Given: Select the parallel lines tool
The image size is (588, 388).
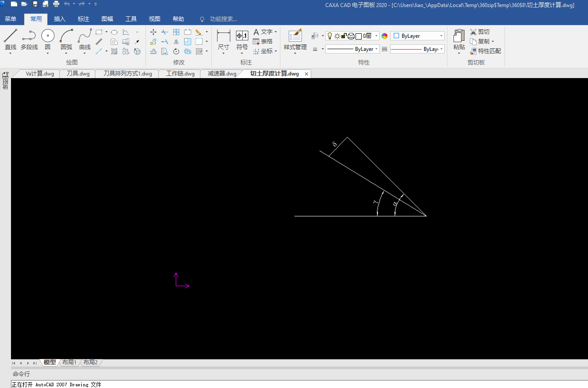Looking at the screenshot, I should pos(99,42).
